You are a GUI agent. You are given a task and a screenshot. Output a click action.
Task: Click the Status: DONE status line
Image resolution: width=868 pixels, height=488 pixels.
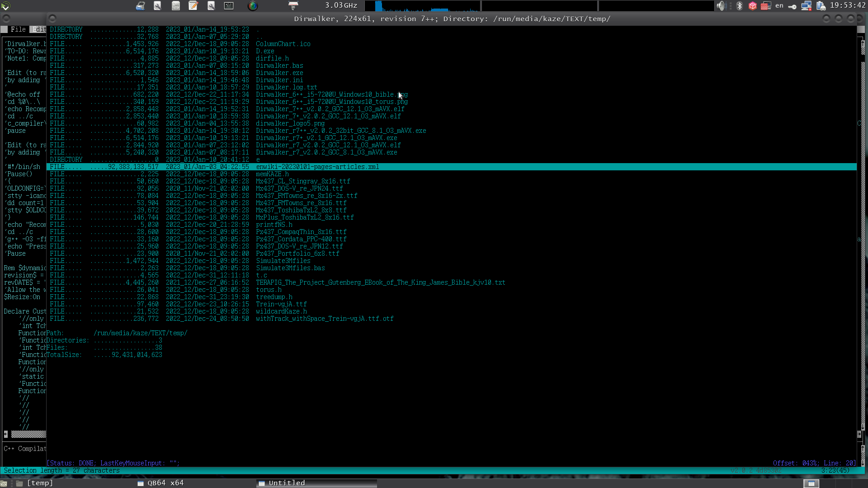[113, 463]
